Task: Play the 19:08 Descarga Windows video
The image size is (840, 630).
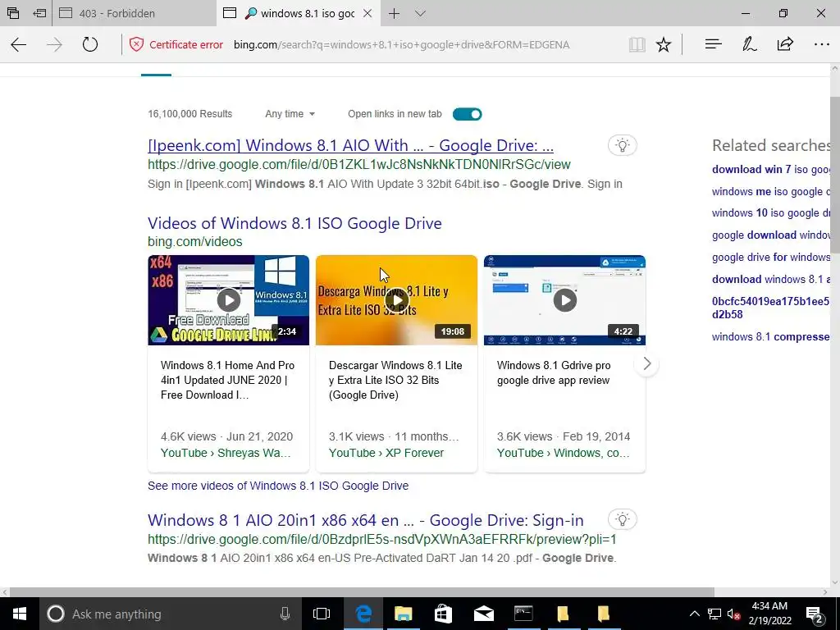Action: [x=396, y=300]
